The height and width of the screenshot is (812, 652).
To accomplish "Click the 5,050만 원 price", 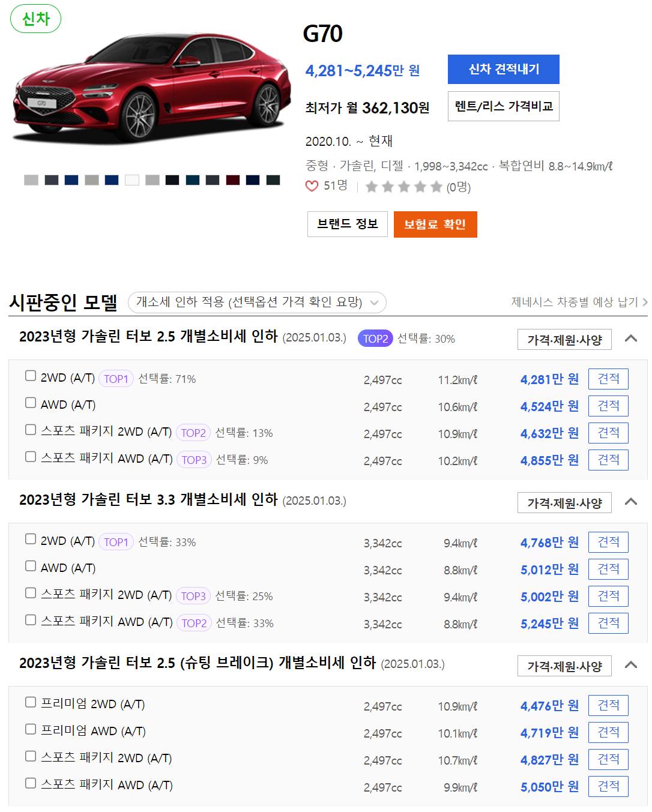I will pos(549,787).
